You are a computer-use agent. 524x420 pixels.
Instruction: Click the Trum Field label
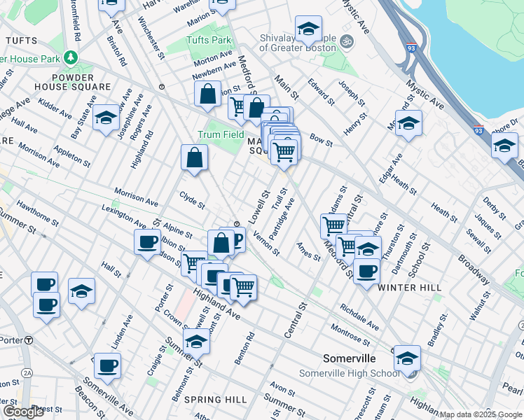(x=221, y=134)
